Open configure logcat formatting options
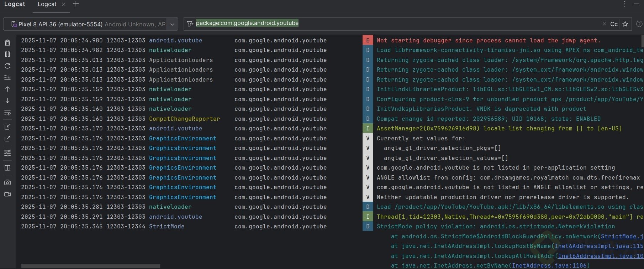 7,153
